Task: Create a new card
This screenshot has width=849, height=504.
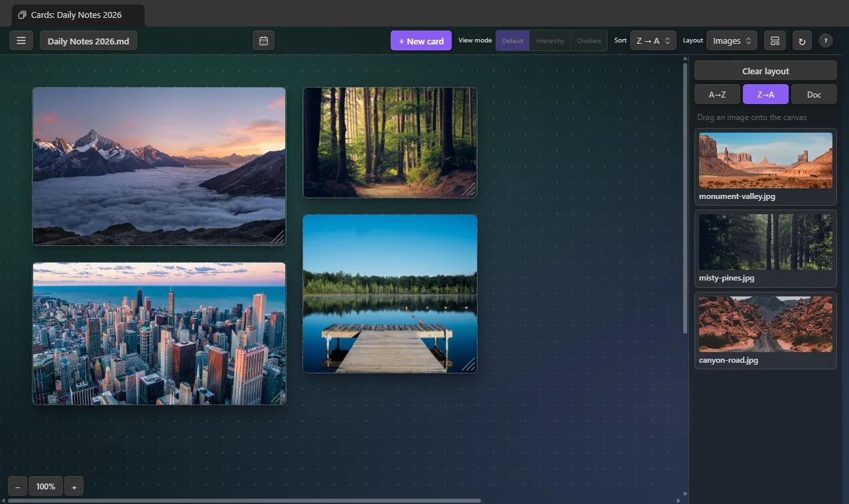Action: pos(421,41)
